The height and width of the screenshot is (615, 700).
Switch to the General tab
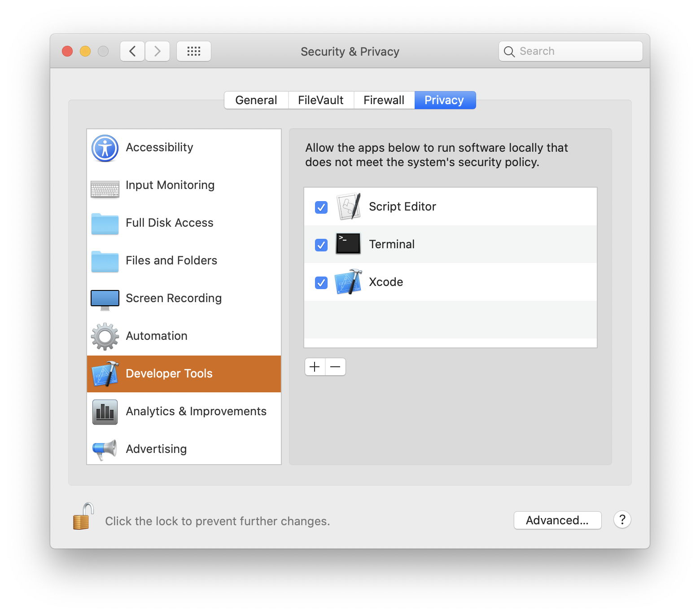click(256, 100)
